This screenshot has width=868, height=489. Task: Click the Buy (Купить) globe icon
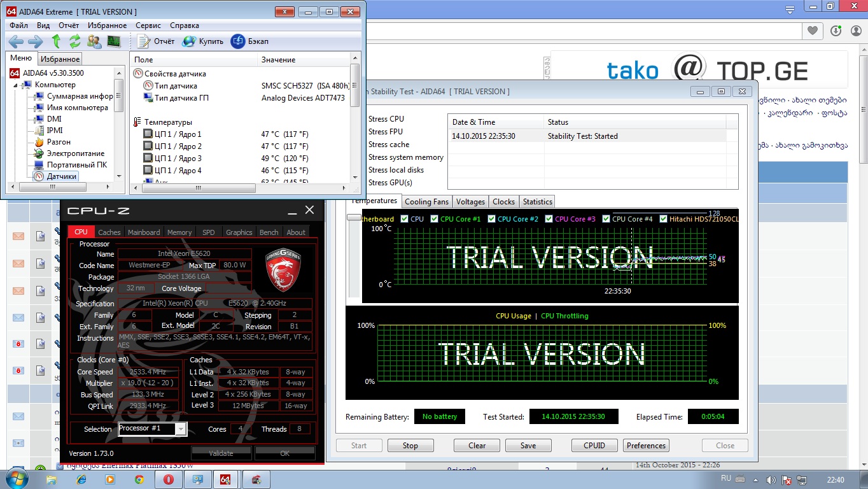coord(188,41)
